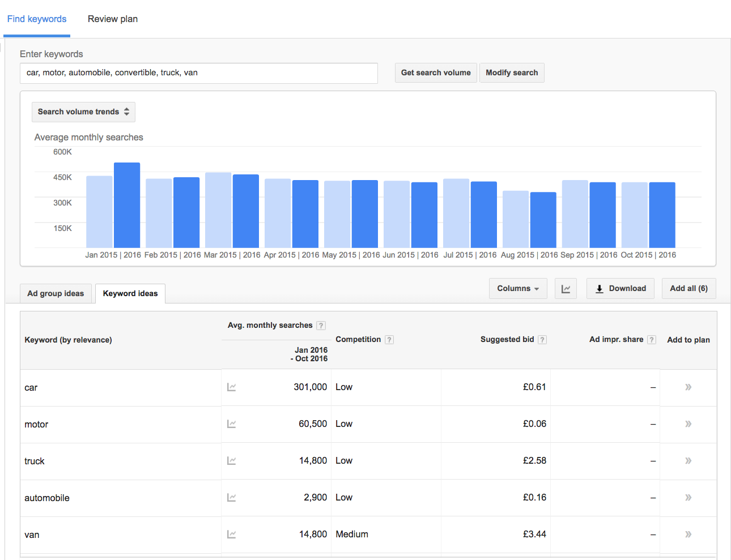Open Search volume trends dropdown

(83, 112)
